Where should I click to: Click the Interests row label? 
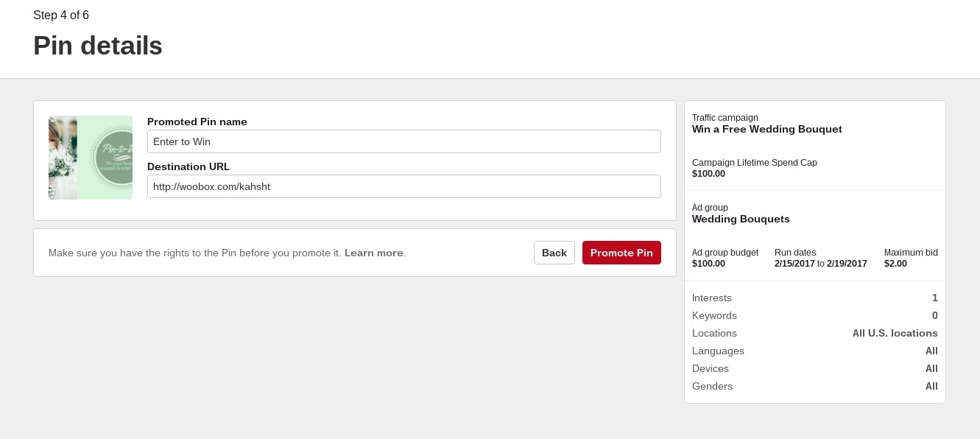click(x=712, y=298)
